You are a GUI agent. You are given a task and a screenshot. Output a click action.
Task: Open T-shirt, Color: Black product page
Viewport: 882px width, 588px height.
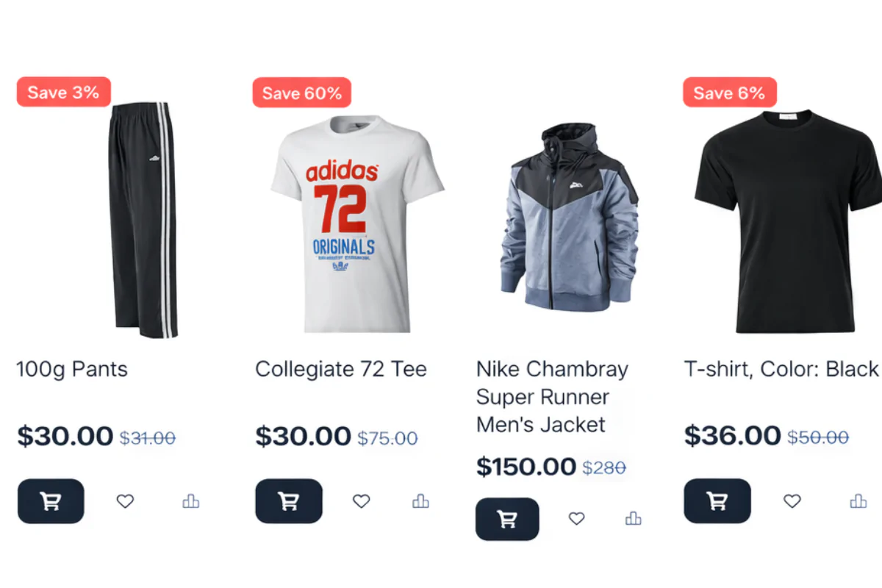(x=781, y=369)
